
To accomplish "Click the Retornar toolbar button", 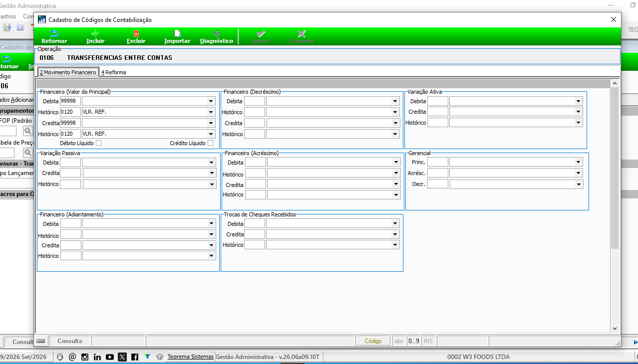I will point(54,37).
